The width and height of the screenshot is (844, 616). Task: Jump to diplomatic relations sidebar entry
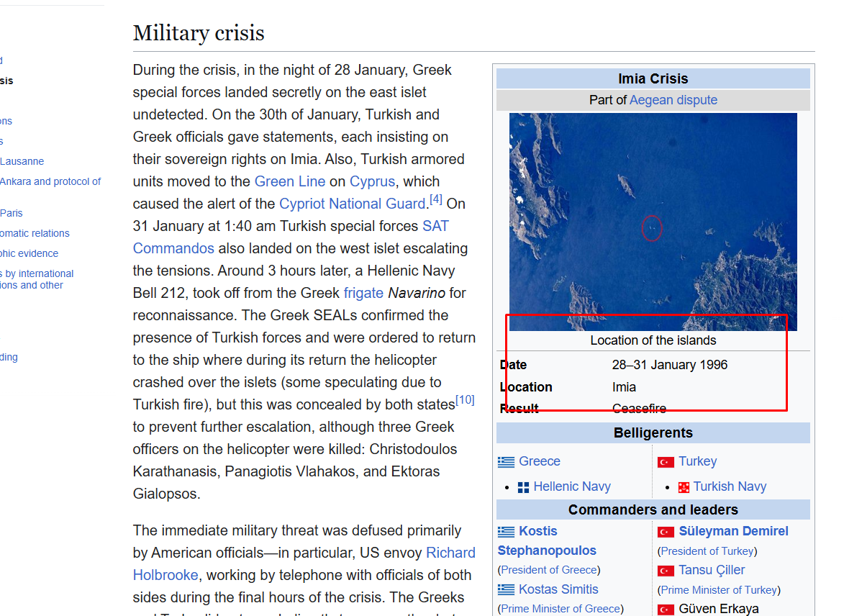tap(35, 233)
